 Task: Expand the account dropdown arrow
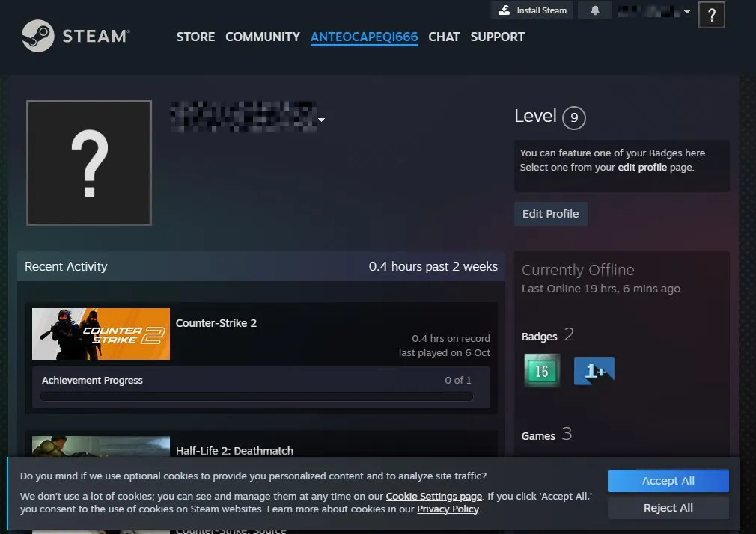(x=687, y=11)
